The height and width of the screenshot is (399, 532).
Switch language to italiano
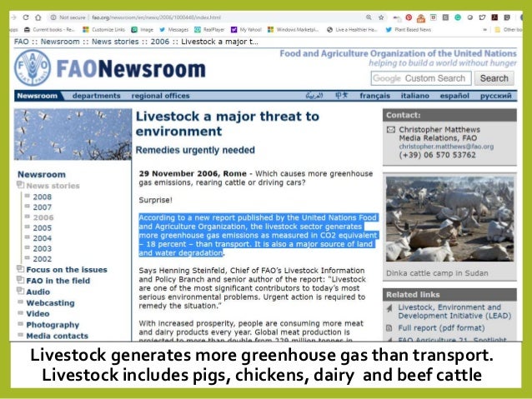[415, 96]
